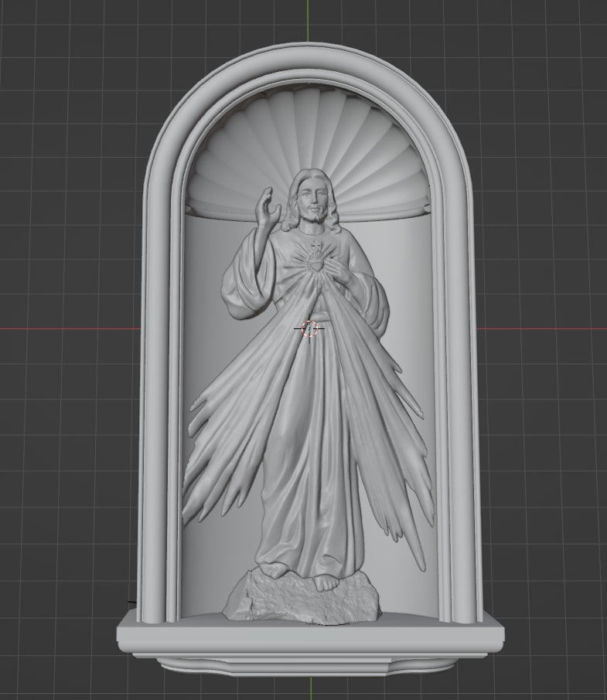Screen dimensions: 607x700
Task: Click the 3D cursor at the scene origin
Action: 310,329
